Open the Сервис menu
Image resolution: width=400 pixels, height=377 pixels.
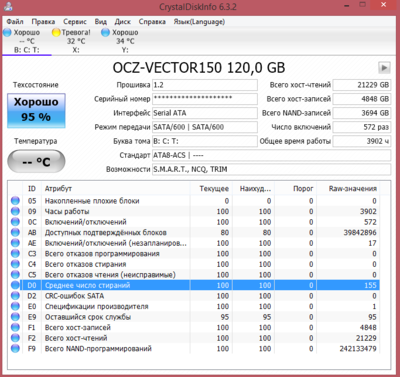pos(75,22)
